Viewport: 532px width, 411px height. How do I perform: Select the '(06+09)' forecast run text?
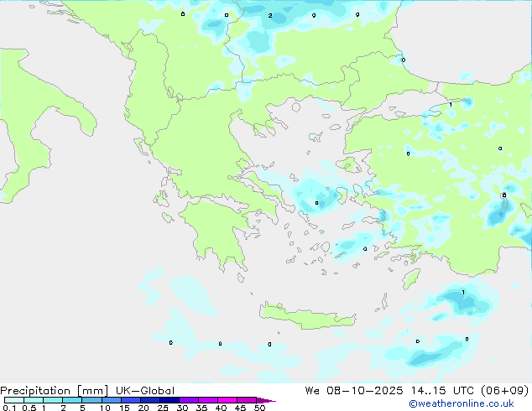tap(505, 391)
